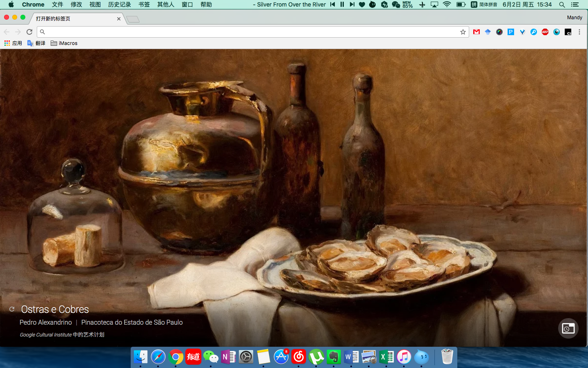Refresh the artwork next to Ostras e Cobres

pos(12,310)
